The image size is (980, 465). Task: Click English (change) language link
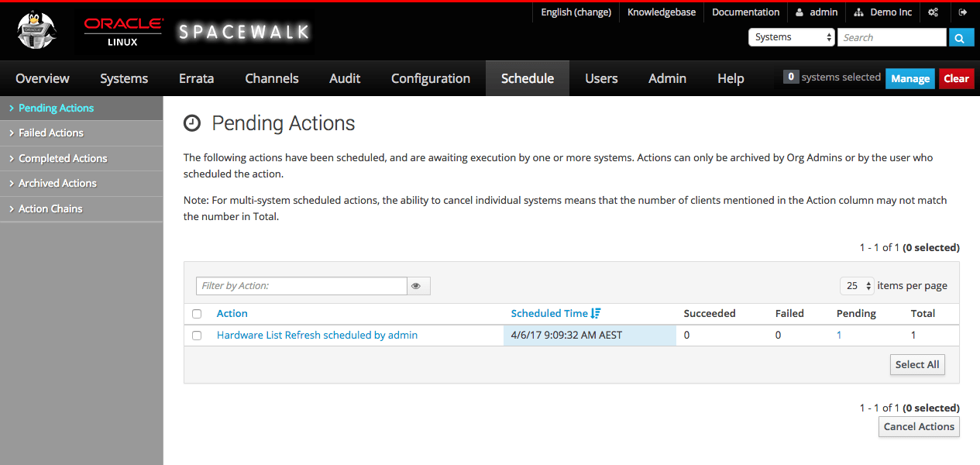[576, 12]
